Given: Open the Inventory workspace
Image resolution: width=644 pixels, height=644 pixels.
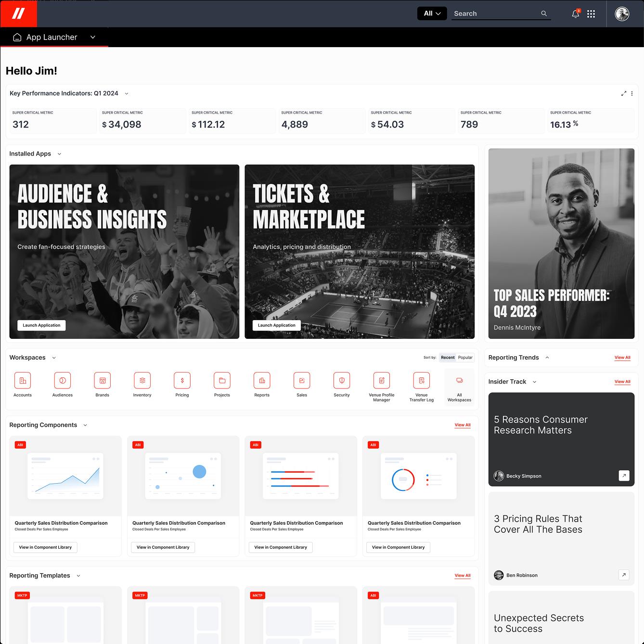Looking at the screenshot, I should 142,384.
